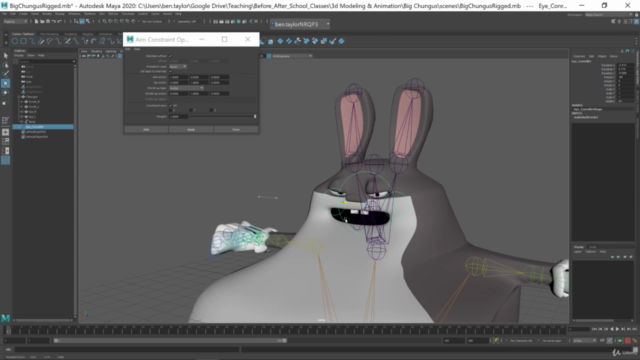Toggle Maintain offset checkbox
The width and height of the screenshot is (640, 360).
[x=170, y=56]
